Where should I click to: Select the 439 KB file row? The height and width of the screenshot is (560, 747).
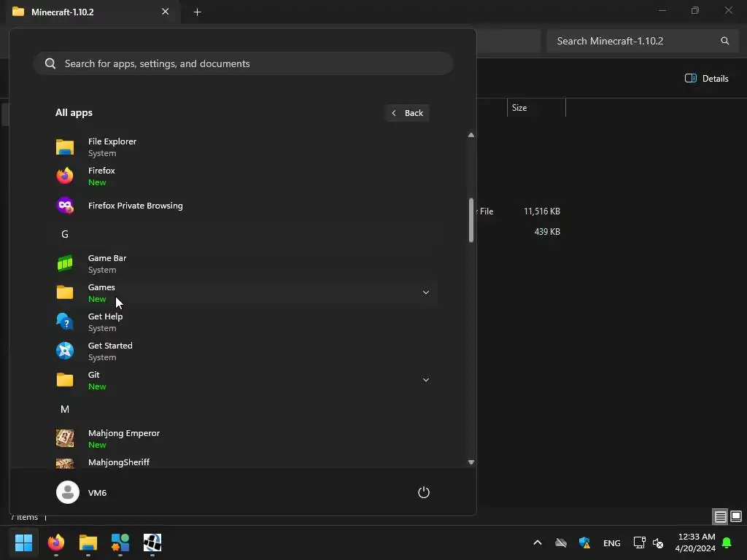point(519,231)
